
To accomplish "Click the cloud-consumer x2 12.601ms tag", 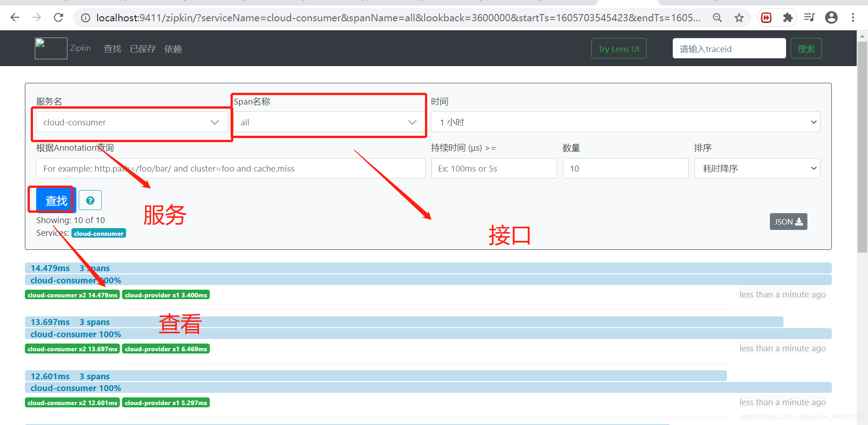I will pyautogui.click(x=72, y=403).
